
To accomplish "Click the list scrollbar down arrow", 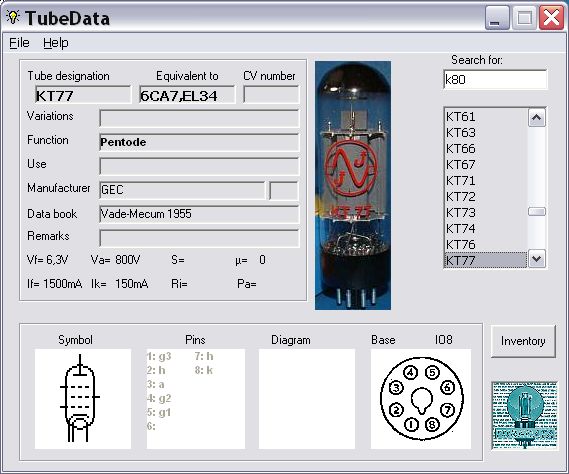I will point(537,259).
